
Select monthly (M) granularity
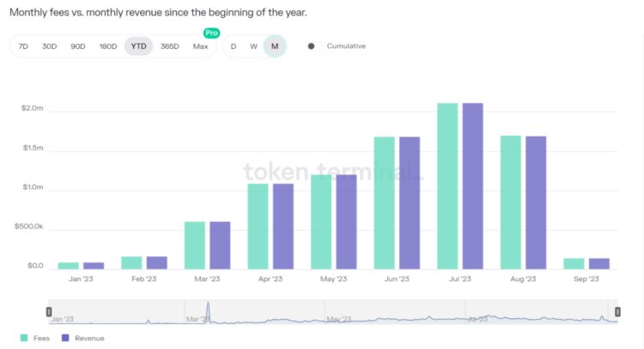pyautogui.click(x=275, y=46)
